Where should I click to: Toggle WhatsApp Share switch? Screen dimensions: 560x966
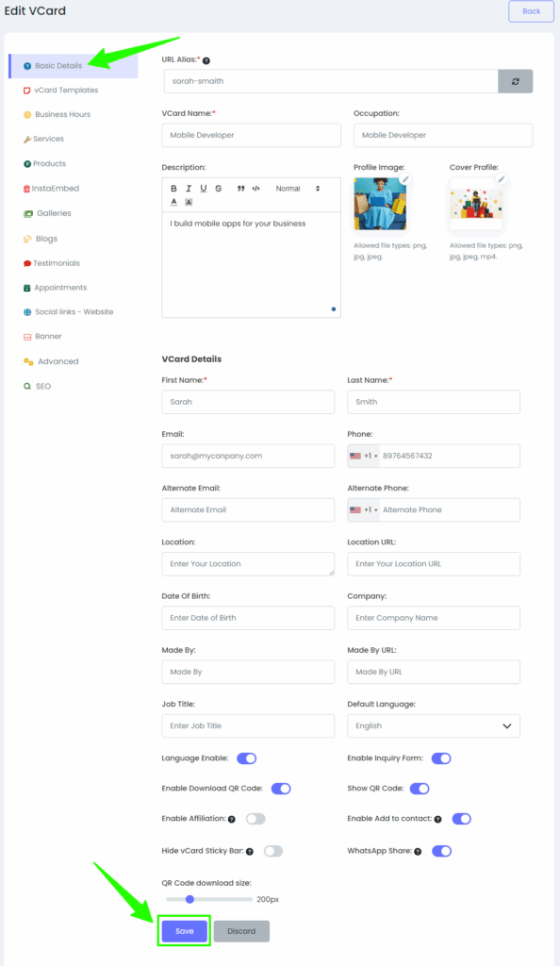[x=442, y=851]
